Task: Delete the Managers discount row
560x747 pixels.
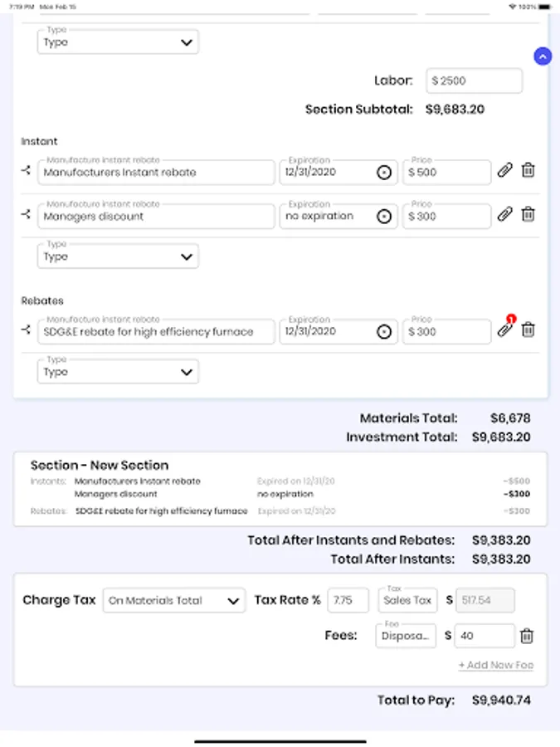Action: coord(528,215)
